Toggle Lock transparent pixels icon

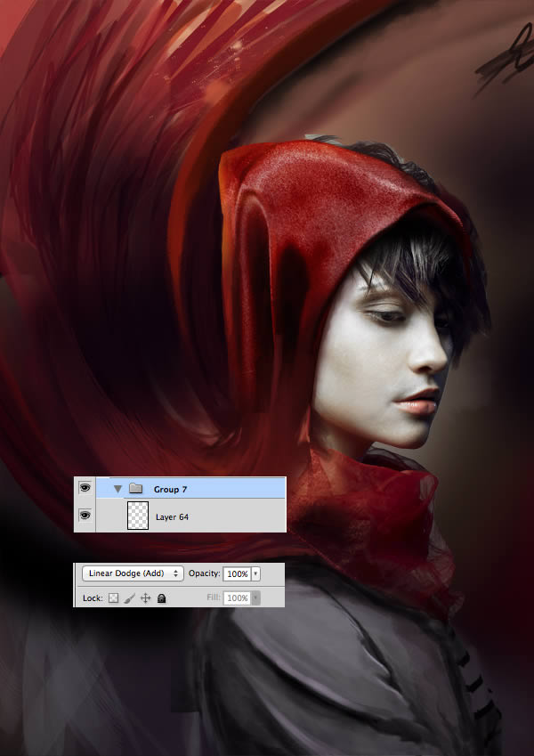click(113, 598)
